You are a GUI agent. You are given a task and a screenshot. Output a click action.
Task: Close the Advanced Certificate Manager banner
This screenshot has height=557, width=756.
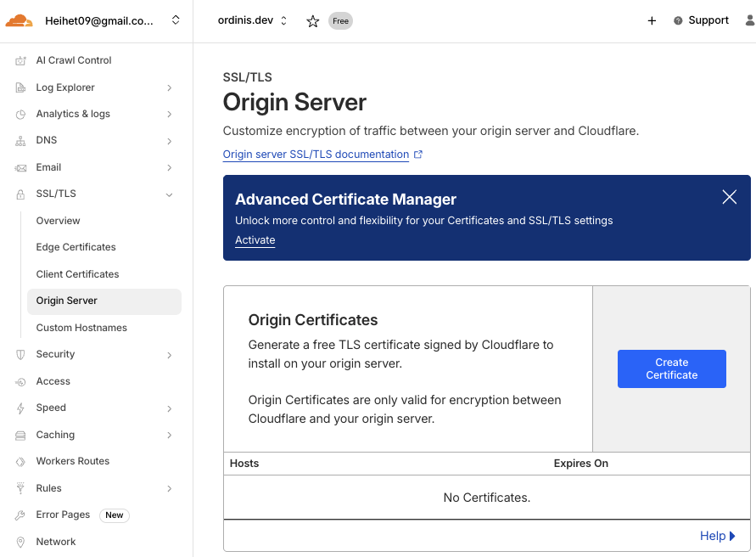point(729,197)
